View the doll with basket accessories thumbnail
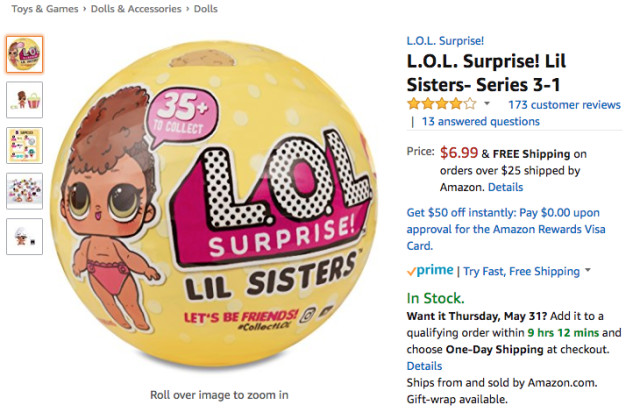 point(25,99)
